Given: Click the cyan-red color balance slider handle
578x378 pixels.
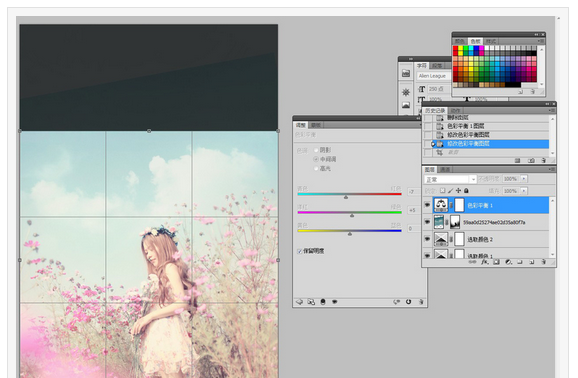Looking at the screenshot, I should 346,197.
